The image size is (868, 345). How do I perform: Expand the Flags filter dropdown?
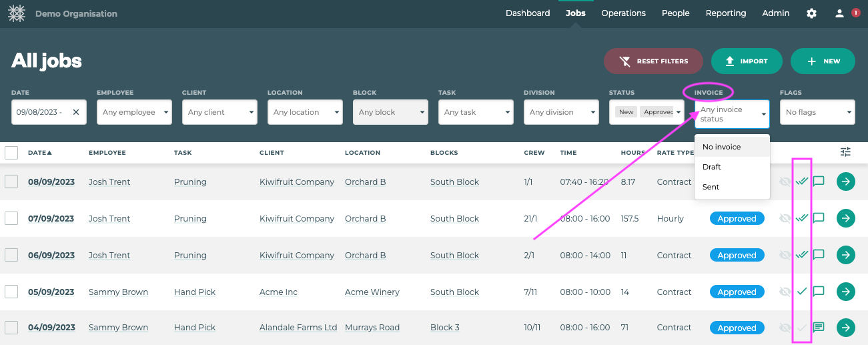pos(817,112)
